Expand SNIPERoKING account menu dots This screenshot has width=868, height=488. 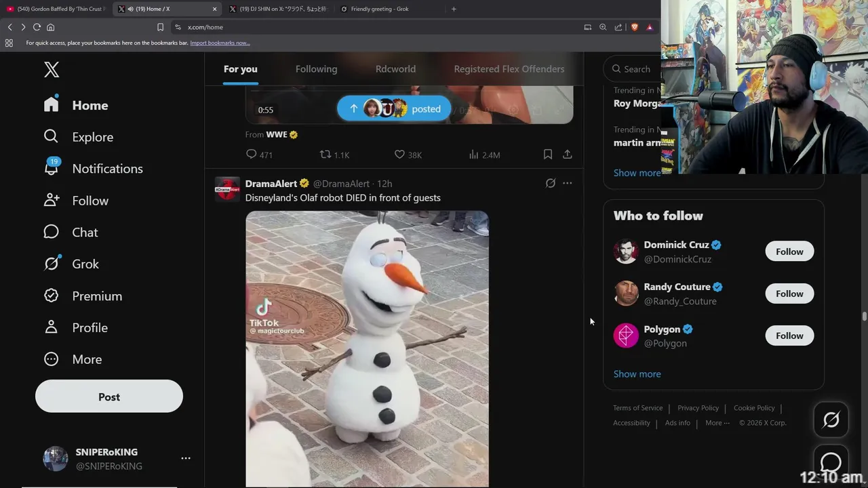coord(186,458)
